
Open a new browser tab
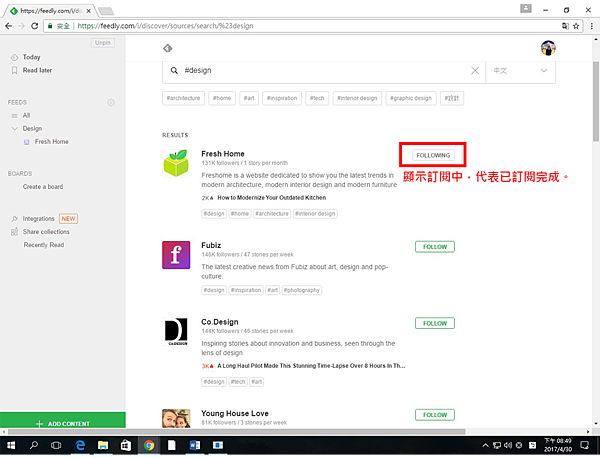[x=106, y=11]
